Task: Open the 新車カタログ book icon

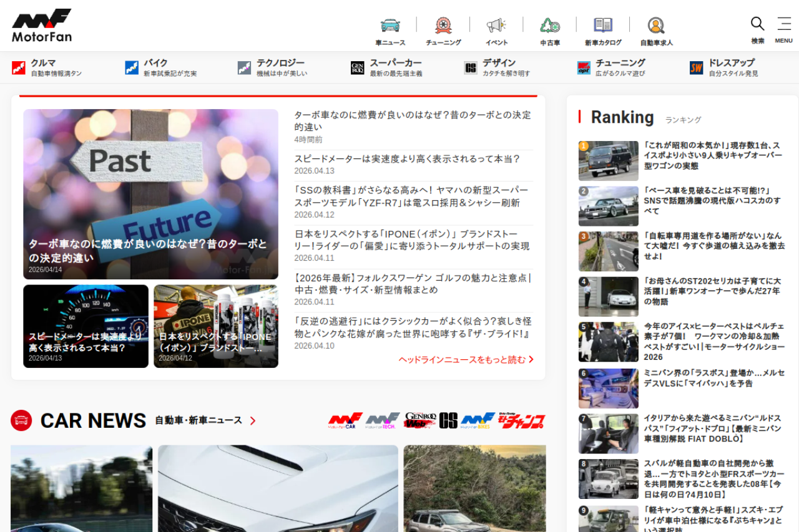Action: pyautogui.click(x=603, y=26)
